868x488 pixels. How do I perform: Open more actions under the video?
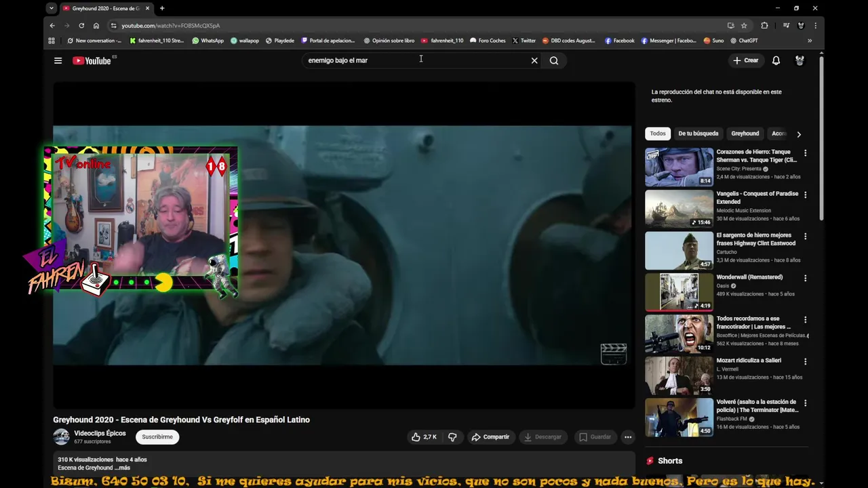tap(628, 437)
